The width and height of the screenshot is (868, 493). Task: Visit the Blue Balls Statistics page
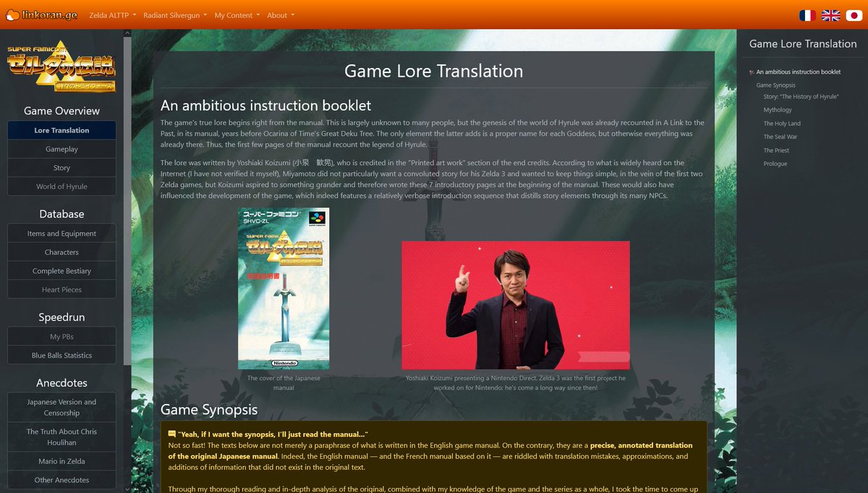(61, 355)
